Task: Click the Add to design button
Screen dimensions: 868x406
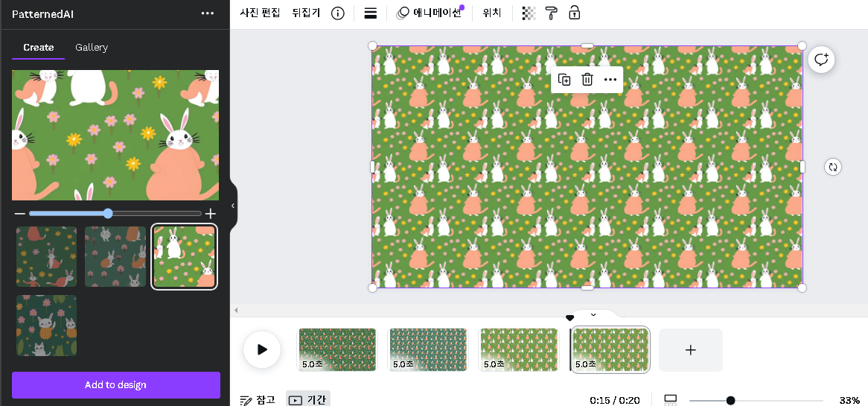Action: [x=115, y=385]
